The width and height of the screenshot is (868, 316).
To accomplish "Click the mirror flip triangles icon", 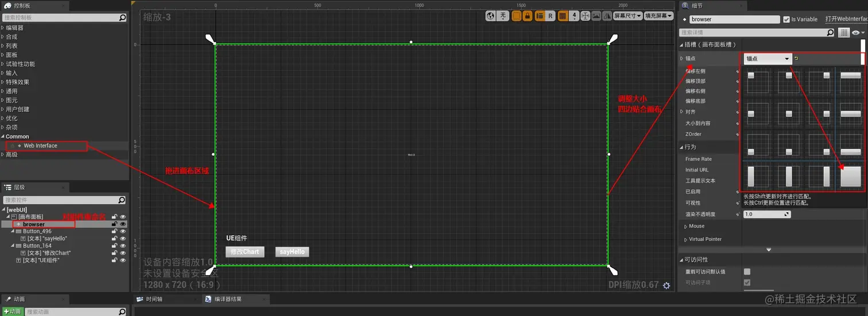I will (607, 16).
